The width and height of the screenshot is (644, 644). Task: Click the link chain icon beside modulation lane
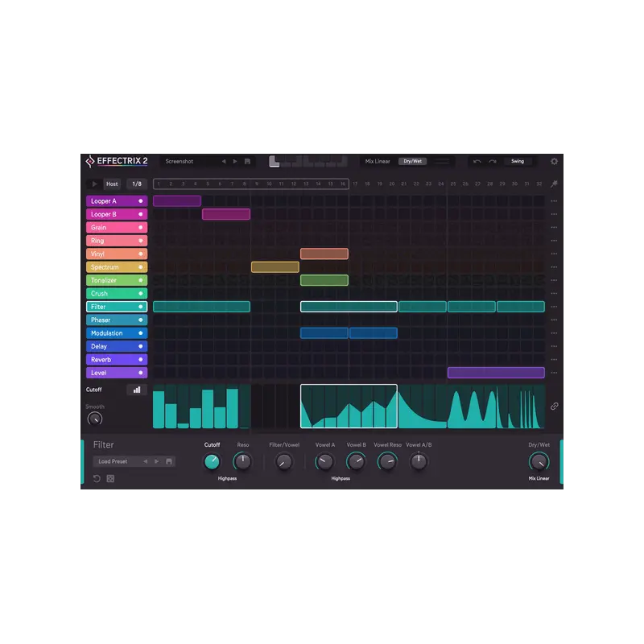pyautogui.click(x=554, y=407)
